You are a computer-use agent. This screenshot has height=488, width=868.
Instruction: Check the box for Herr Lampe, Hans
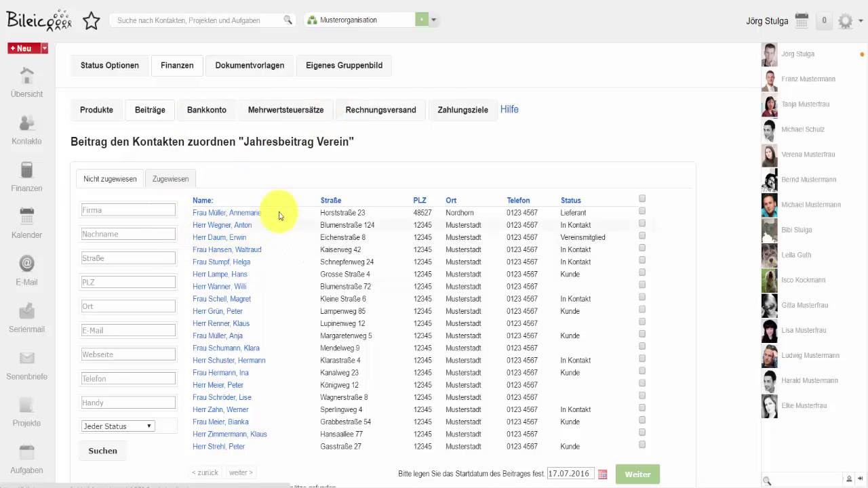click(x=642, y=272)
